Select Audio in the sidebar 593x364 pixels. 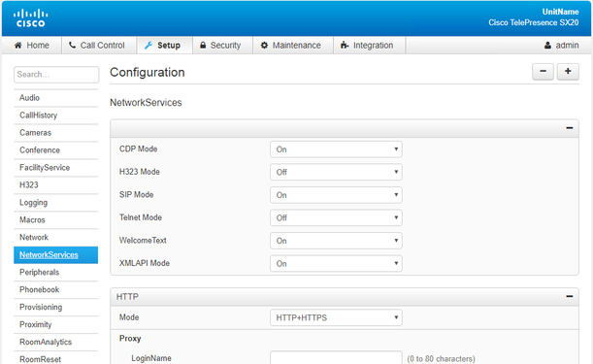pos(56,98)
